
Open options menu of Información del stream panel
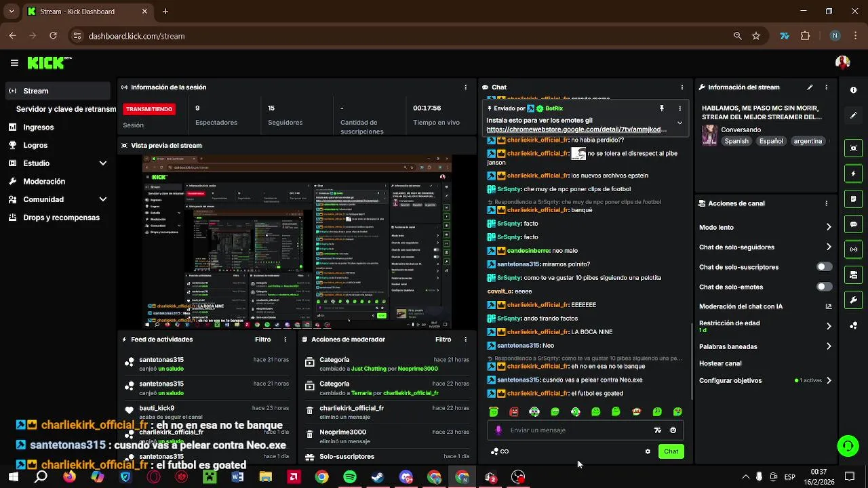click(826, 87)
